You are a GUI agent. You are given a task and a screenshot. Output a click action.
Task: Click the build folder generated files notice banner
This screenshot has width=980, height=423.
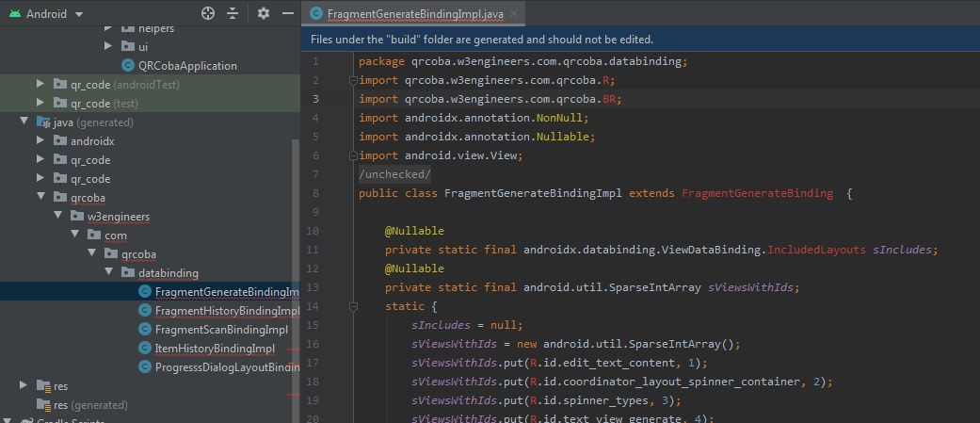(640, 40)
